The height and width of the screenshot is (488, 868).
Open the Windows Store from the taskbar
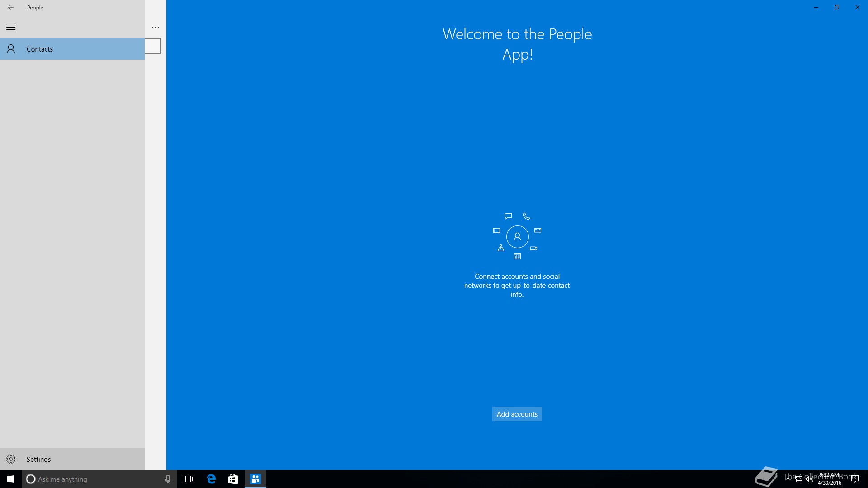[233, 479]
